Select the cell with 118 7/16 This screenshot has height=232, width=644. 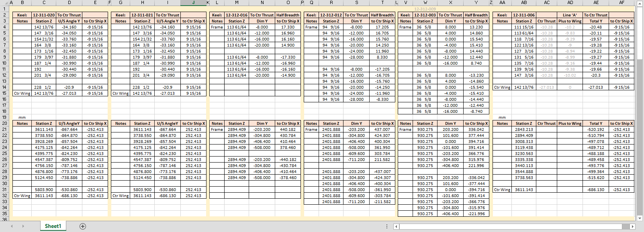pos(524,39)
